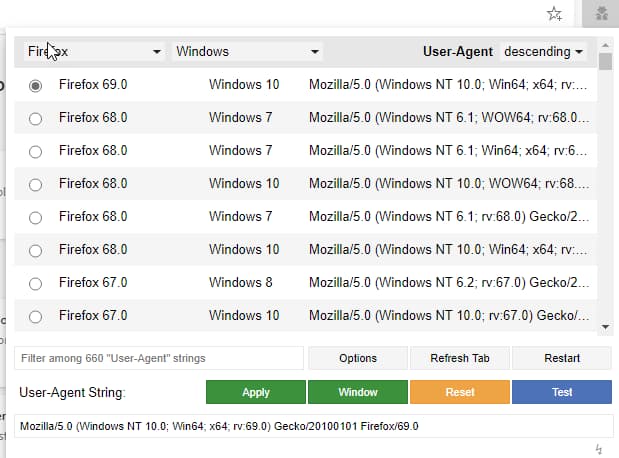Click the bookmark star icon

tap(555, 14)
